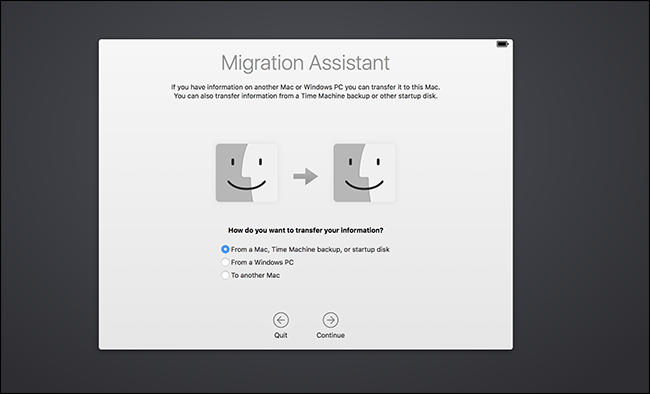Screen dimensions: 650x394
Task: Select the Mac, Time Machine backup radio button
Action: point(225,249)
